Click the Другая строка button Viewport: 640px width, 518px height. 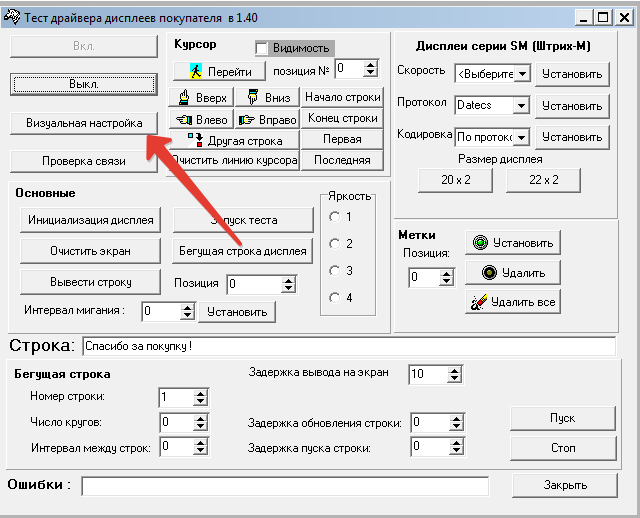(236, 141)
